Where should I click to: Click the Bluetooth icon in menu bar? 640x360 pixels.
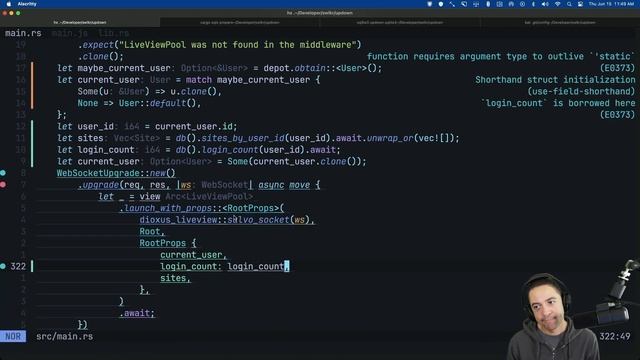pos(533,4)
